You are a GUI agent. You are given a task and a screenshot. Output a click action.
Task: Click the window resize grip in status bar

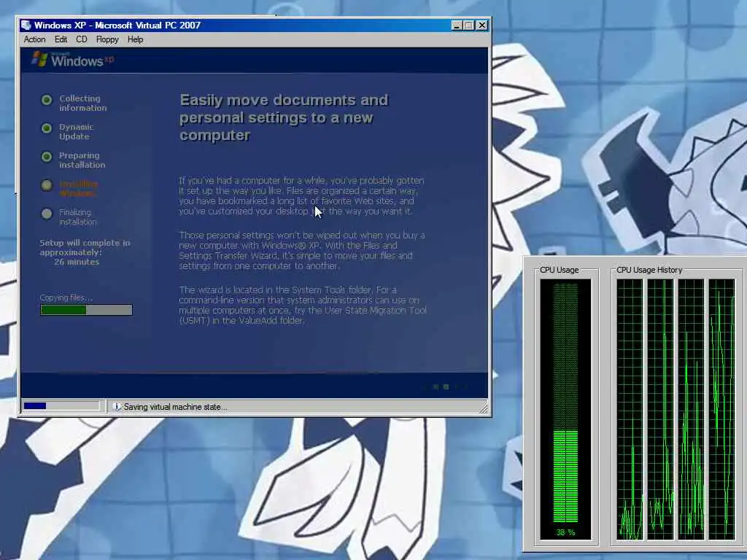[x=484, y=408]
